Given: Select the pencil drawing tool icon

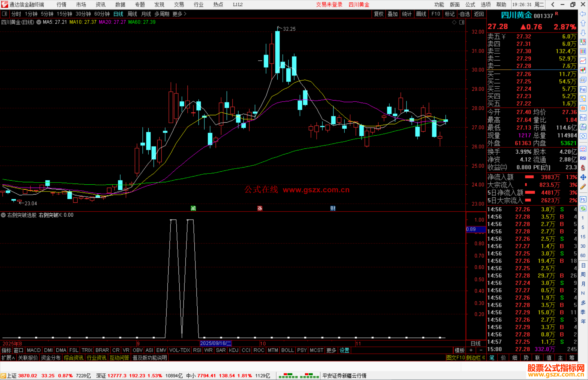Looking at the screenshot, I should point(583,187).
